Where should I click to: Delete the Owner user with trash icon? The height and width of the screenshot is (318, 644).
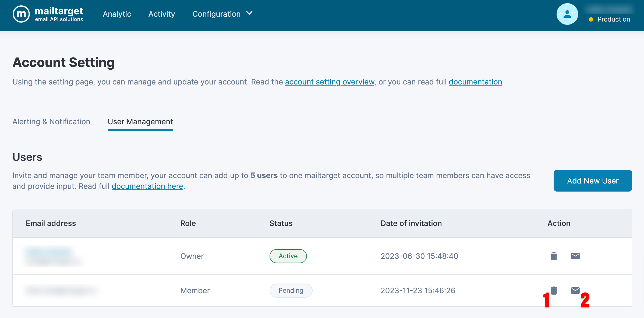554,256
